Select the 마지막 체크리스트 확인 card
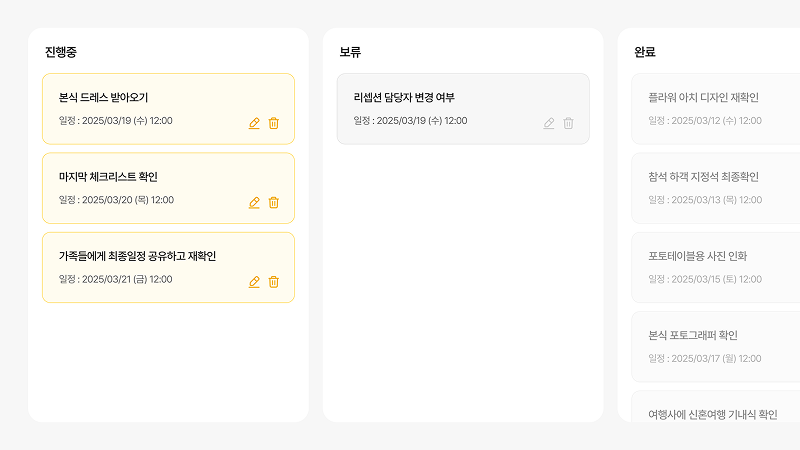The image size is (800, 450). (168, 188)
